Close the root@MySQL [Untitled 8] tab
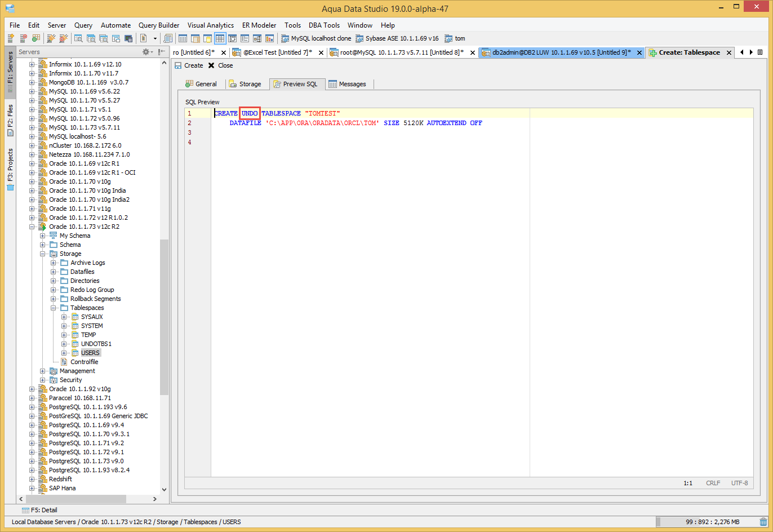The height and width of the screenshot is (532, 773). (x=473, y=52)
